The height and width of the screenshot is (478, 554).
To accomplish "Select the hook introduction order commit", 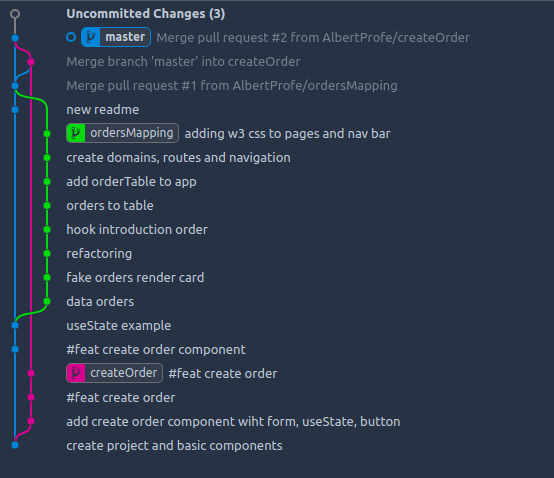I will pos(137,230).
